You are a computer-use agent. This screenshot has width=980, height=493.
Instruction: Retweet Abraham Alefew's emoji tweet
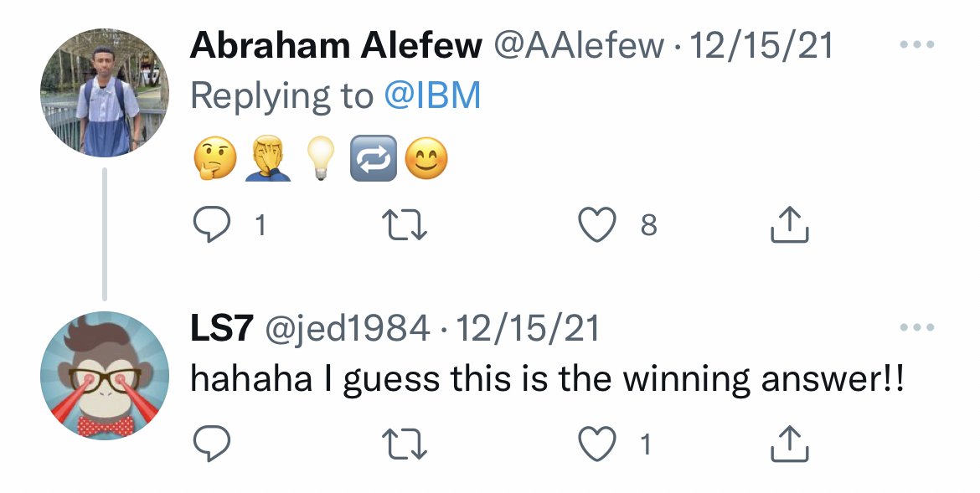coord(405,224)
